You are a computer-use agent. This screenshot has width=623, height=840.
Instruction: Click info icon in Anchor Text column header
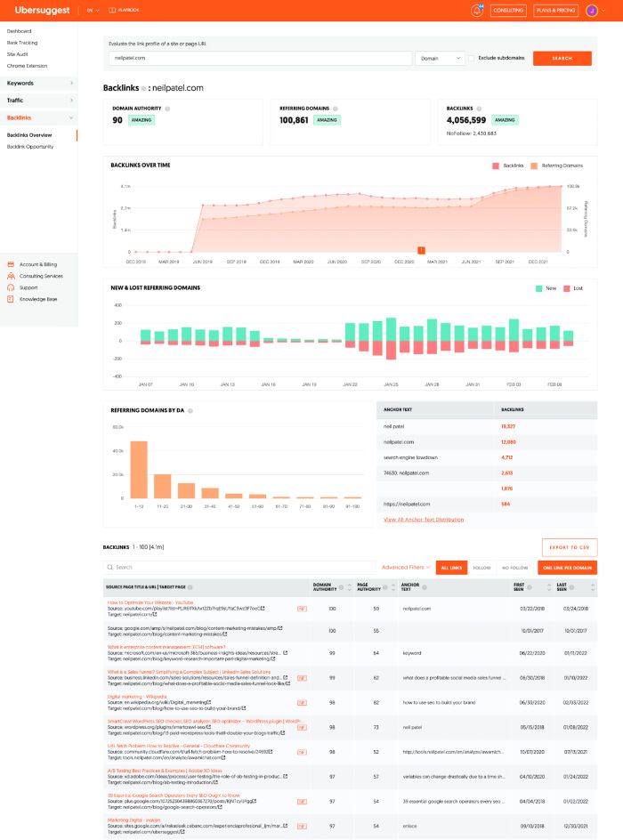tap(425, 587)
